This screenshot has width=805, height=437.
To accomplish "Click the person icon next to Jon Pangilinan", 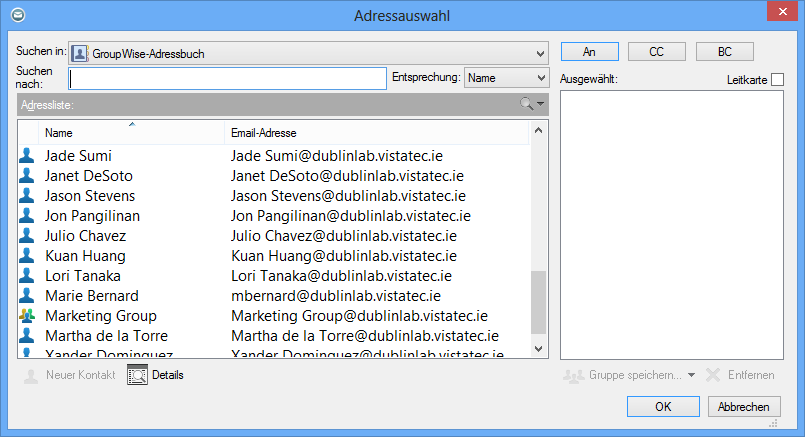I will (27, 215).
